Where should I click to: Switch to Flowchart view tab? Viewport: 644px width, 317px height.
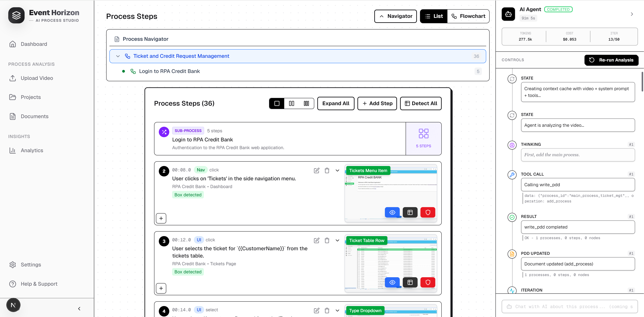468,16
